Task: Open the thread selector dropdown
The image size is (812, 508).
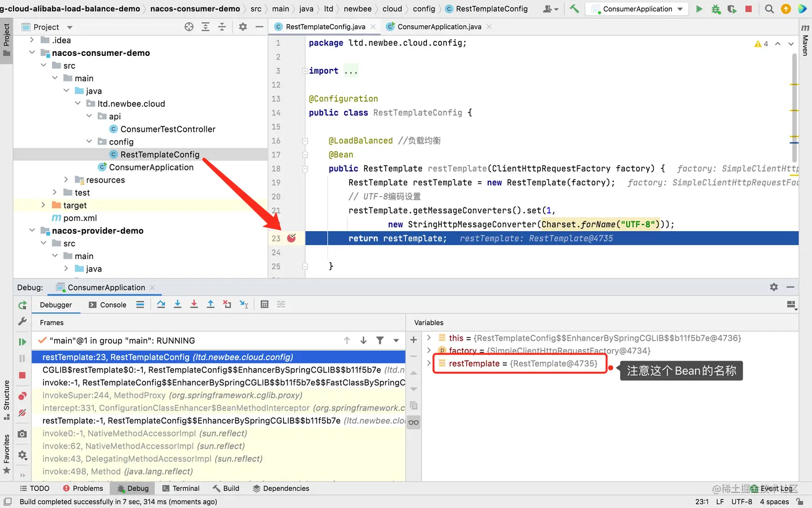Action: pyautogui.click(x=396, y=340)
